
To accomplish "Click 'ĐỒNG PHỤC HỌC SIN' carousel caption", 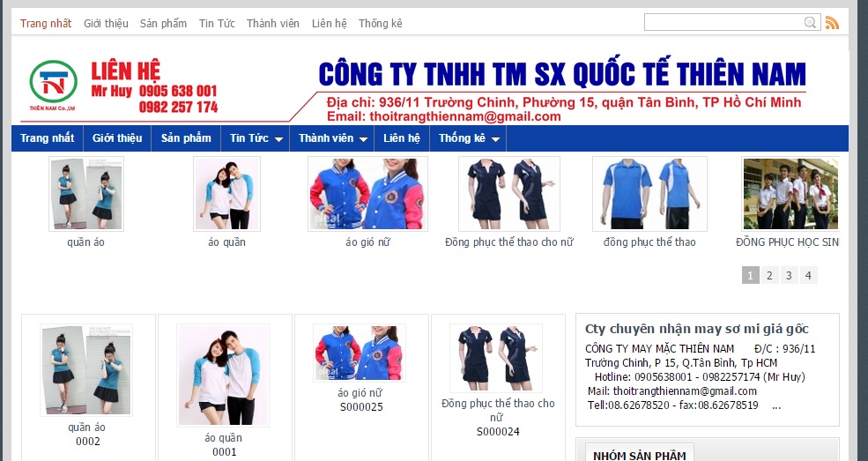I will [x=787, y=242].
